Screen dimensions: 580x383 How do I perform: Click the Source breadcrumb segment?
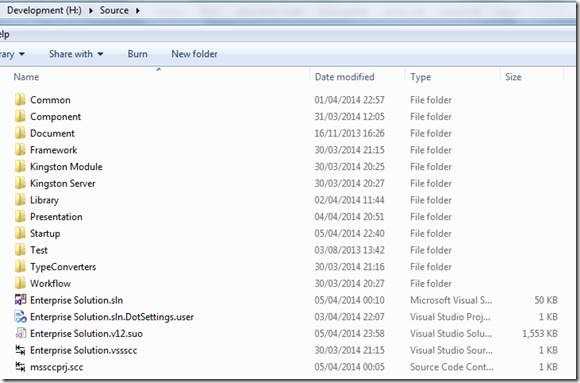[x=114, y=10]
